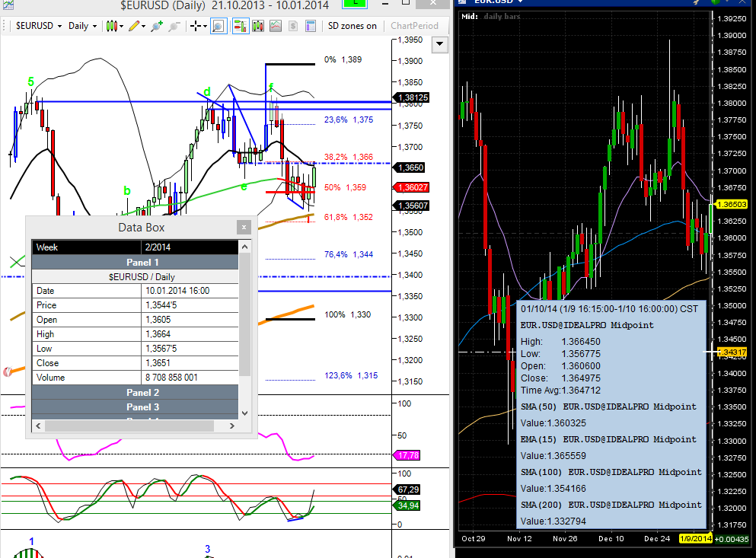Click Data Box horizontal scroll right arrow
The image size is (756, 558).
tap(232, 426)
